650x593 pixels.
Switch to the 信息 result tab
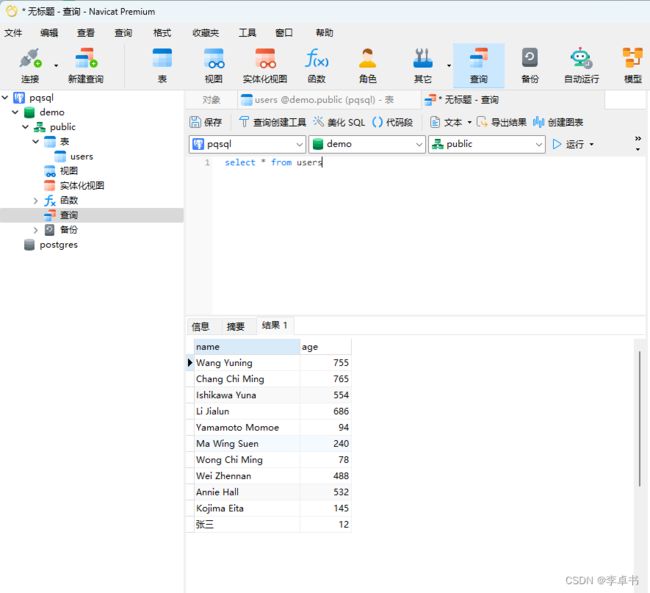[x=200, y=326]
